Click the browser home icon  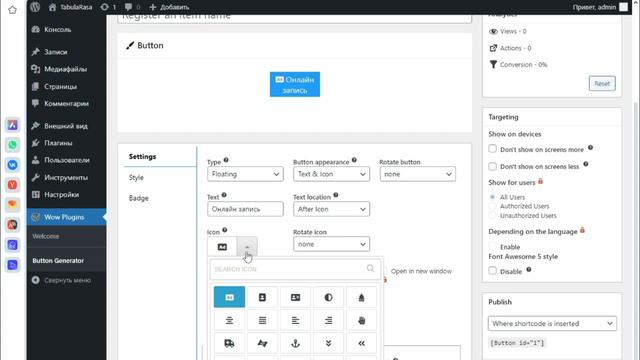(12, 10)
